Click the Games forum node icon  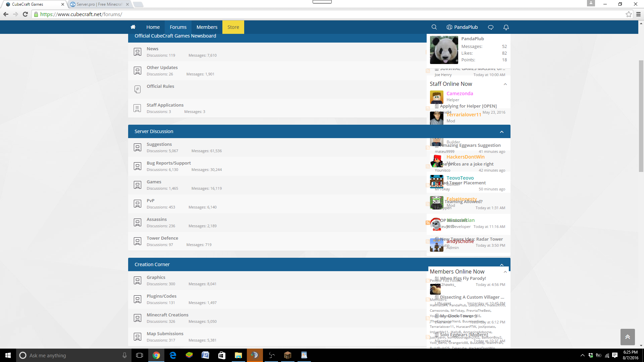138,185
